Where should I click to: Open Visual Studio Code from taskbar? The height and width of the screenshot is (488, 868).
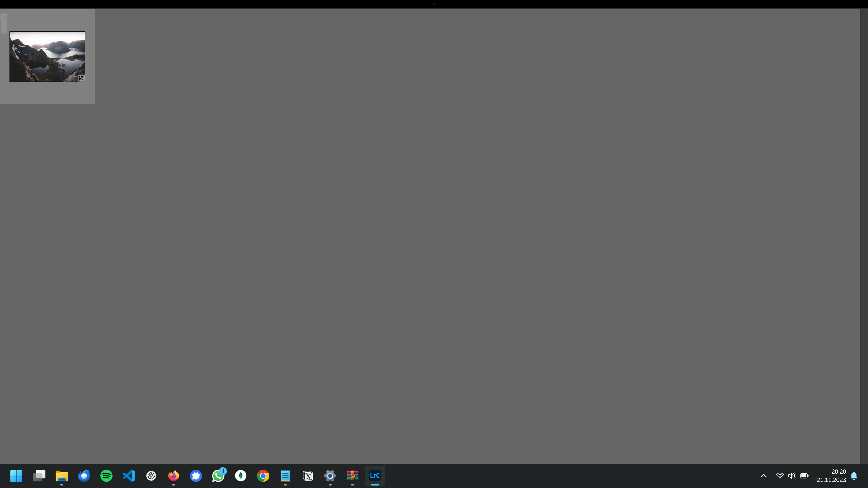tap(129, 476)
